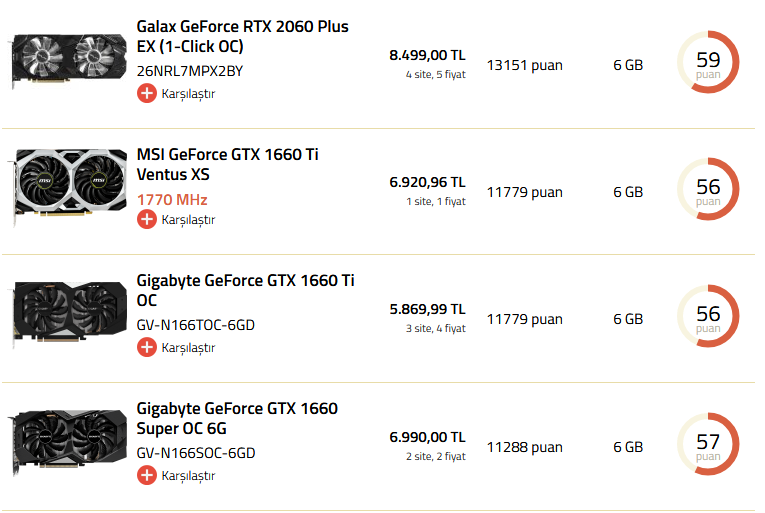View the 2 site, 2 fiyat offers

pos(436,456)
